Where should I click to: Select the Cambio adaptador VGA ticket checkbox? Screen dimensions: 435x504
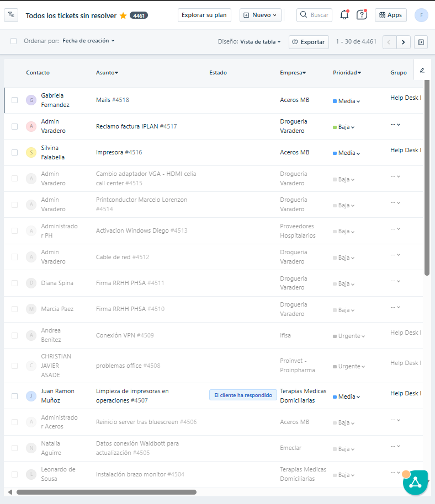tap(14, 179)
